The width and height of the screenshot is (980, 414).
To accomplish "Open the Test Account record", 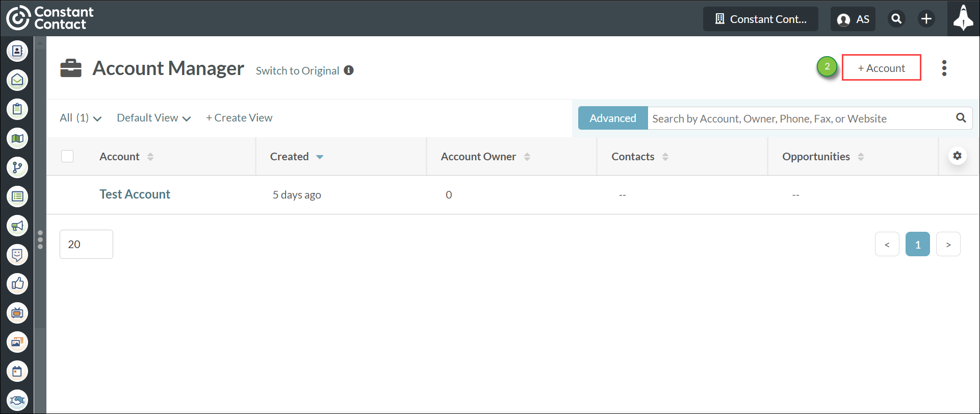I will [135, 194].
